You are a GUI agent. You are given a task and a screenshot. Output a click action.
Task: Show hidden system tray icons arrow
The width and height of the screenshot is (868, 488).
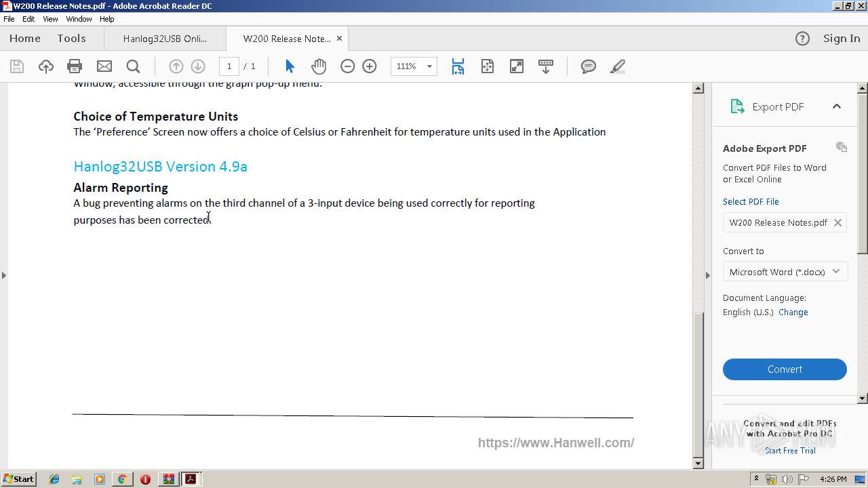(756, 479)
